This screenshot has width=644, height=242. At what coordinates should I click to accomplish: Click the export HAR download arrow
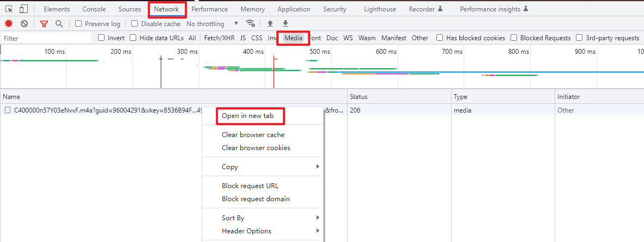[x=285, y=24]
